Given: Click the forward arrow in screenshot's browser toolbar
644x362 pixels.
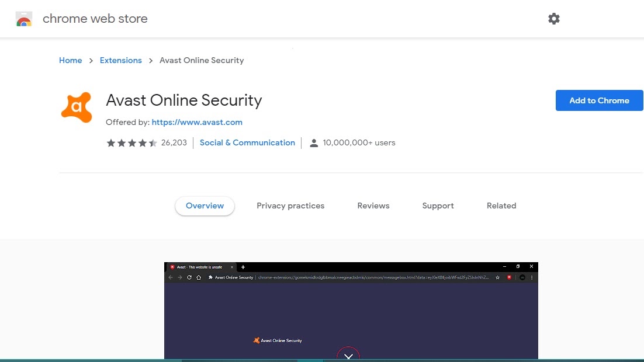Looking at the screenshot, I should tap(180, 277).
